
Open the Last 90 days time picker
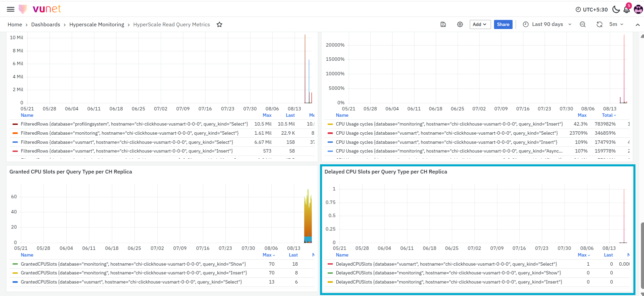click(x=547, y=24)
